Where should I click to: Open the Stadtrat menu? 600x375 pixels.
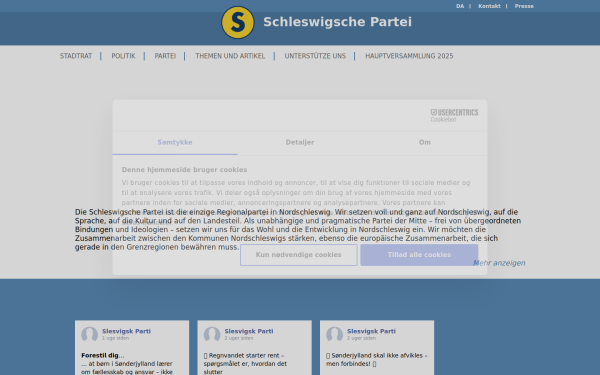point(76,56)
